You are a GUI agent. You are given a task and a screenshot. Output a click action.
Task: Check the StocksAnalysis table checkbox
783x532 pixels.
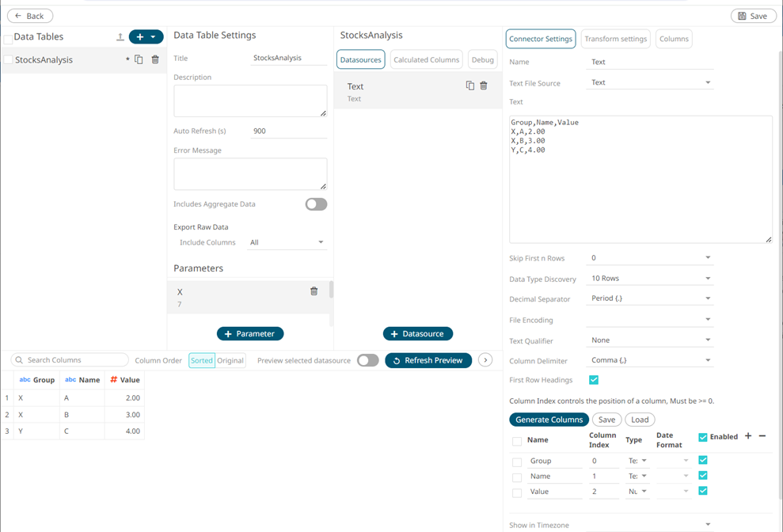8,60
